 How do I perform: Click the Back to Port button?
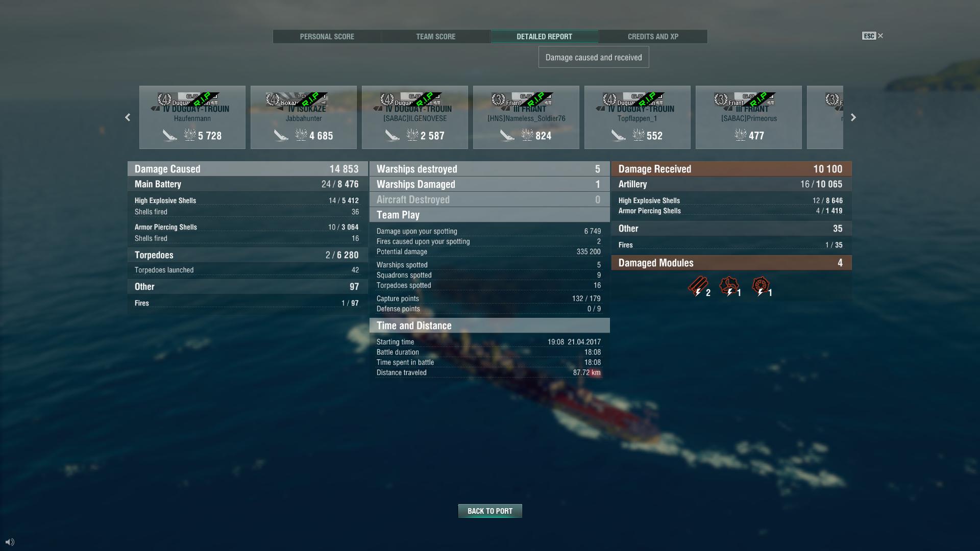pyautogui.click(x=490, y=511)
